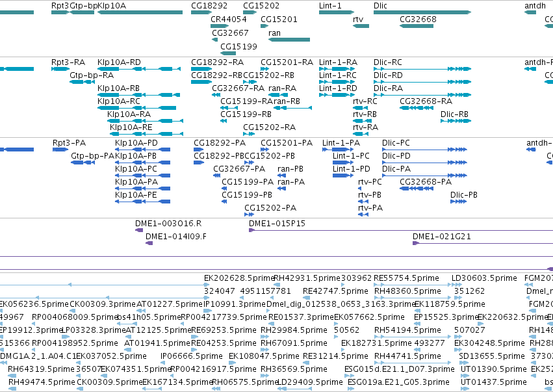
Task: Click EST UT01437.5prime
Action: click(465, 389)
